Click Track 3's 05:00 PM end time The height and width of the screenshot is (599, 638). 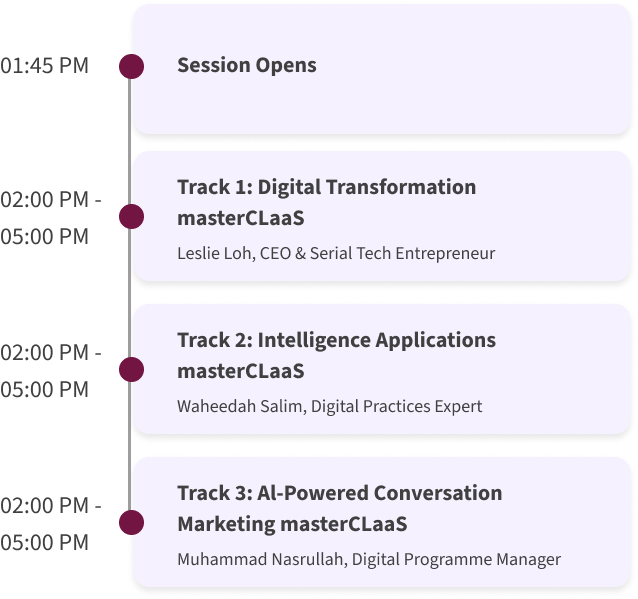[44, 542]
